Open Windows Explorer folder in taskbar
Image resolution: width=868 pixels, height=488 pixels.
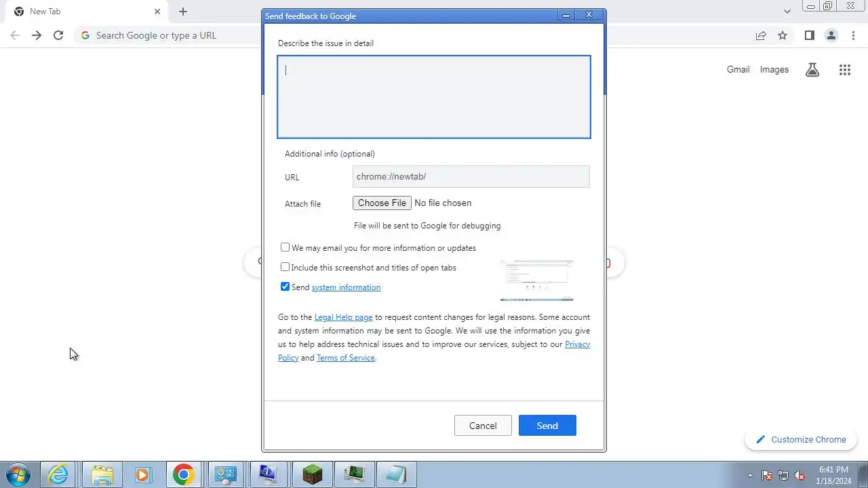[x=102, y=474]
